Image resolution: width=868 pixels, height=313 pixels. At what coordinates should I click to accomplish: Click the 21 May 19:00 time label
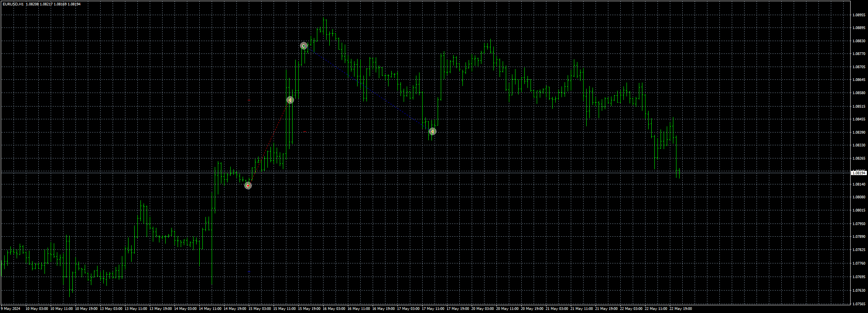click(x=606, y=309)
